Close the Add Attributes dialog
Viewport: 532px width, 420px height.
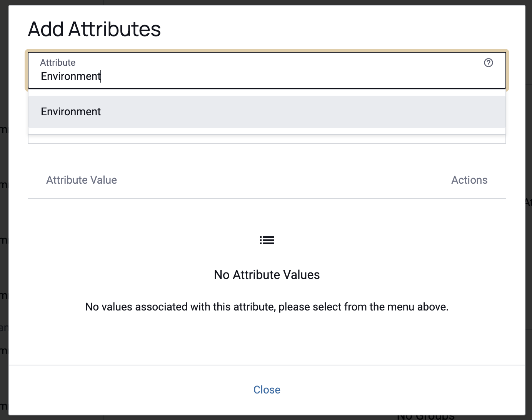[267, 390]
